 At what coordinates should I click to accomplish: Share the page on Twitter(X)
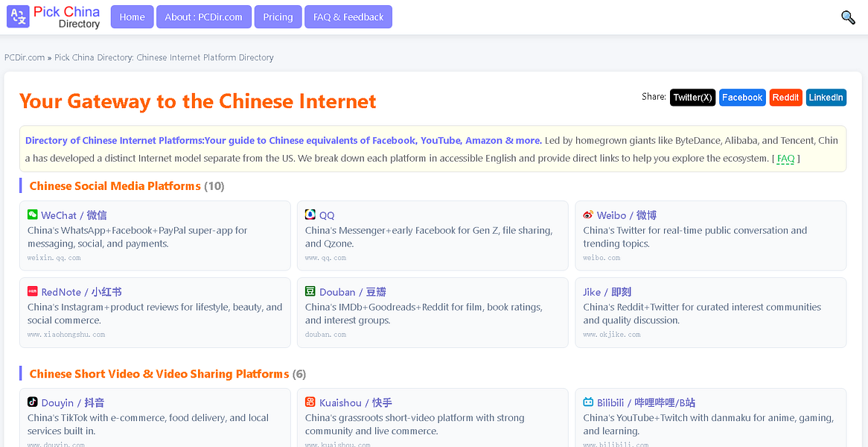[692, 98]
